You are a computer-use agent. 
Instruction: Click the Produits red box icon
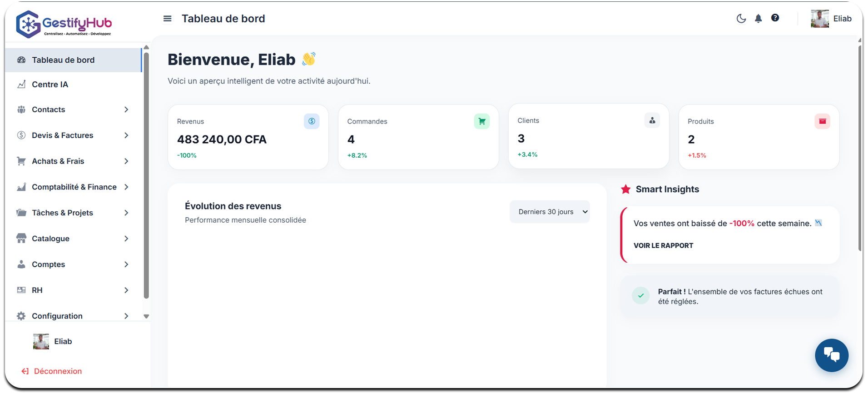[x=822, y=121]
